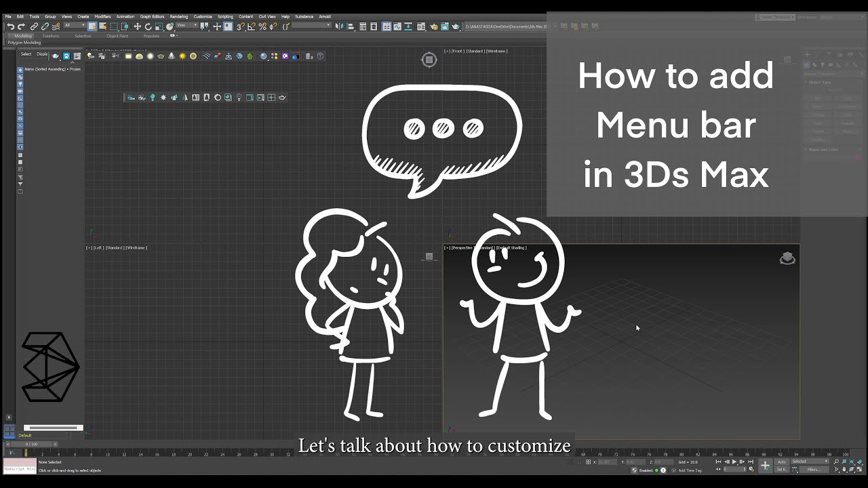
Task: Open the Named Selection Sets dropdown
Action: point(311,25)
